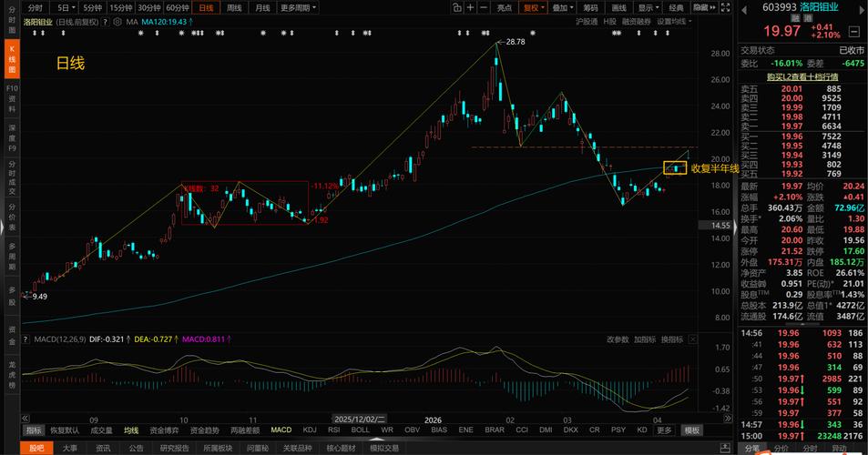The height and width of the screenshot is (455, 868).
Task: Open 分时成交 sidebar item
Action: (12, 178)
